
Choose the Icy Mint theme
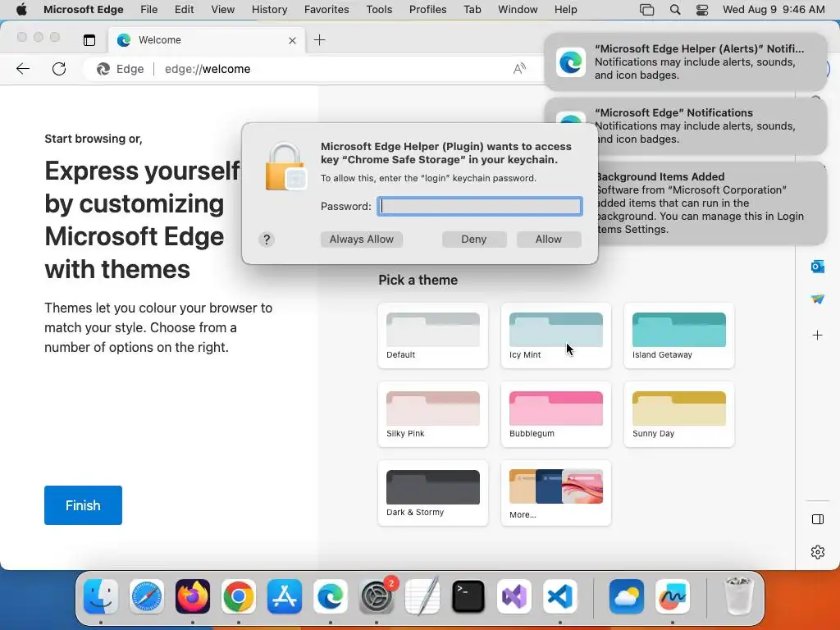point(556,336)
